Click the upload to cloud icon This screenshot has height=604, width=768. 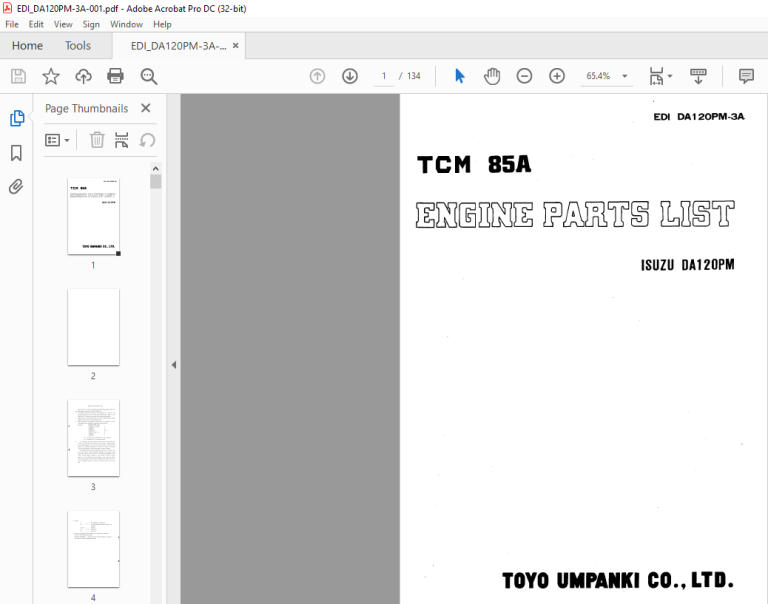point(83,76)
